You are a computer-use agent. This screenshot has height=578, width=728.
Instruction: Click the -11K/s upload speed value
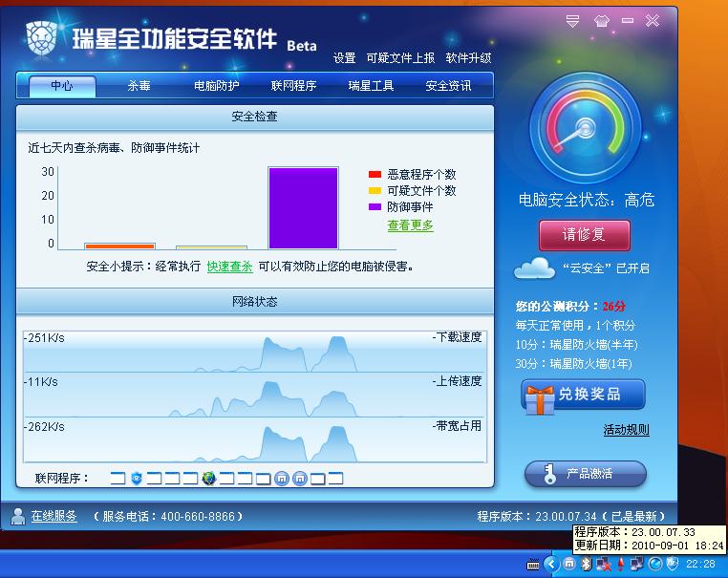coord(41,382)
